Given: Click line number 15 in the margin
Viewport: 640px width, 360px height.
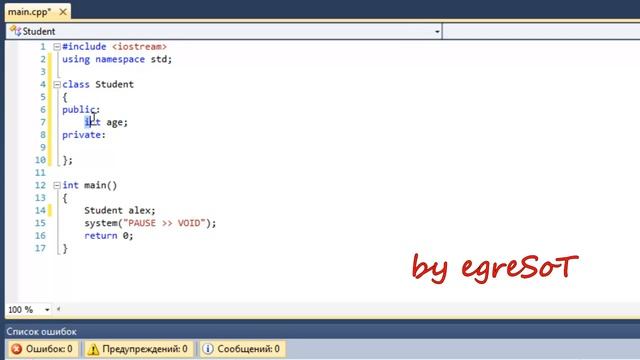Looking at the screenshot, I should pyautogui.click(x=40, y=223).
